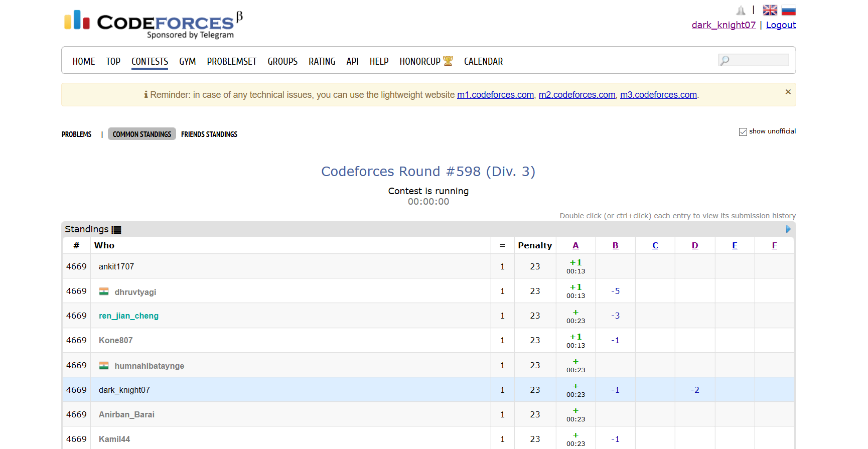The height and width of the screenshot is (449, 868).
Task: Open dhruvtyagi profile
Action: click(x=135, y=292)
